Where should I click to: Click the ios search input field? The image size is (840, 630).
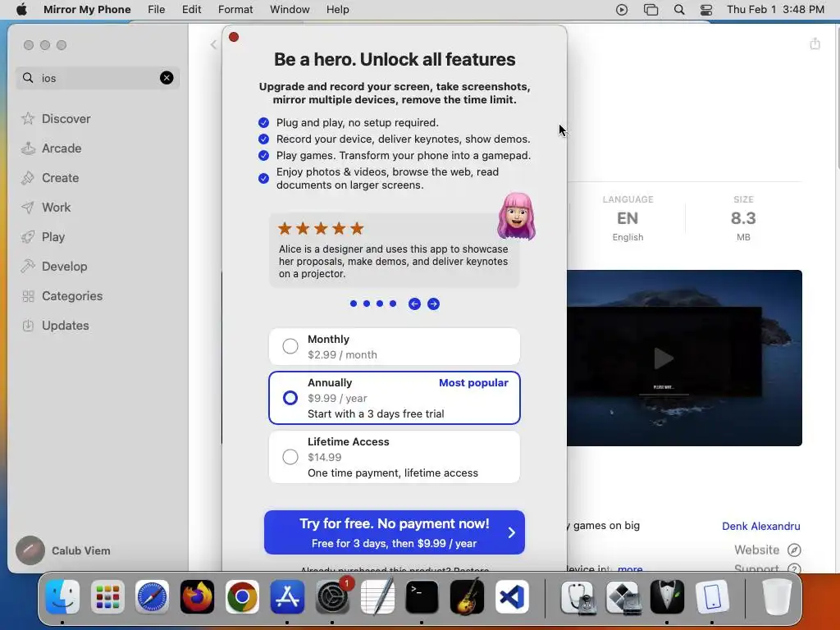[98, 78]
